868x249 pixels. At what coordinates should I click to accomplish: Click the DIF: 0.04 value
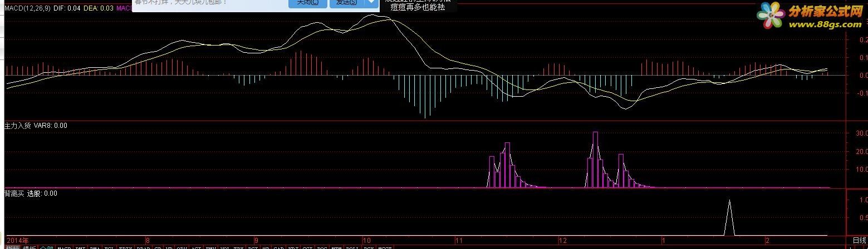coord(66,8)
